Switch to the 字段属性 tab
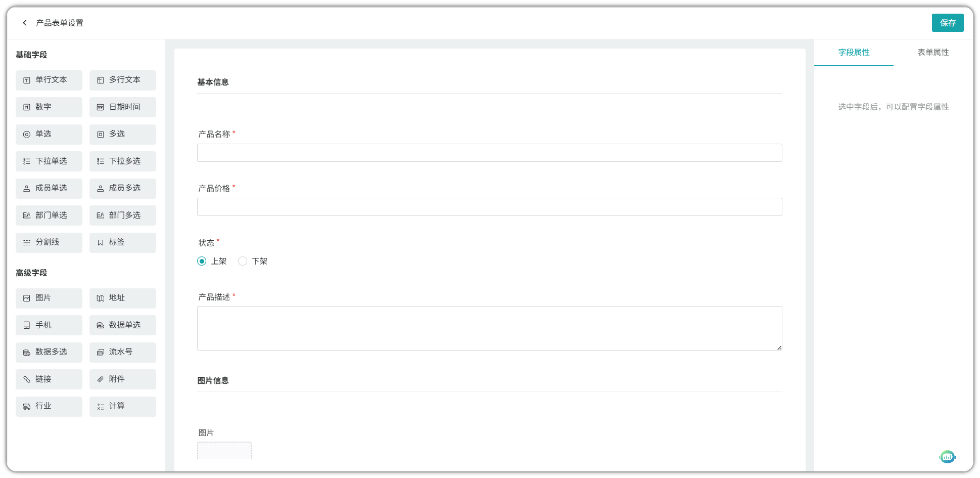 pos(854,53)
